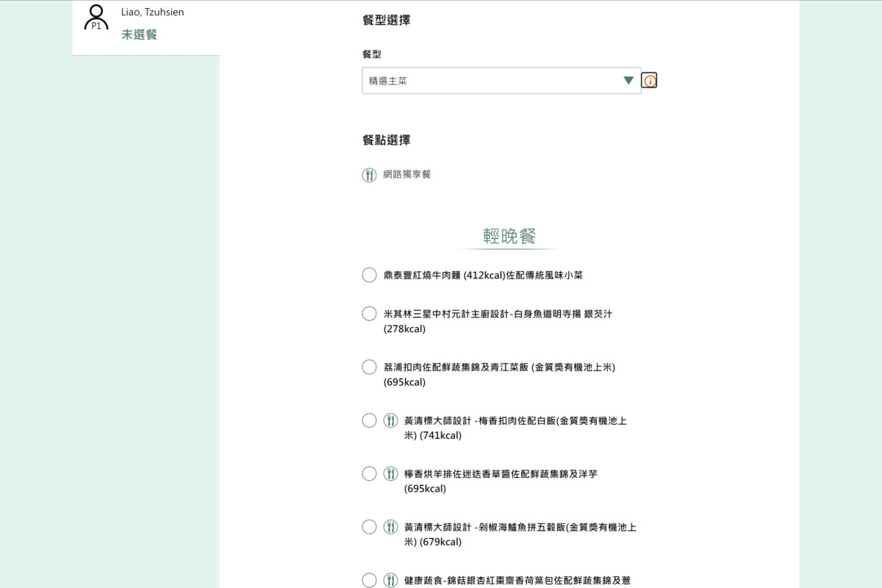Viewport: 882px width, 588px height.
Task: Pick the 健康蔬食 radio button
Action: pos(369,580)
